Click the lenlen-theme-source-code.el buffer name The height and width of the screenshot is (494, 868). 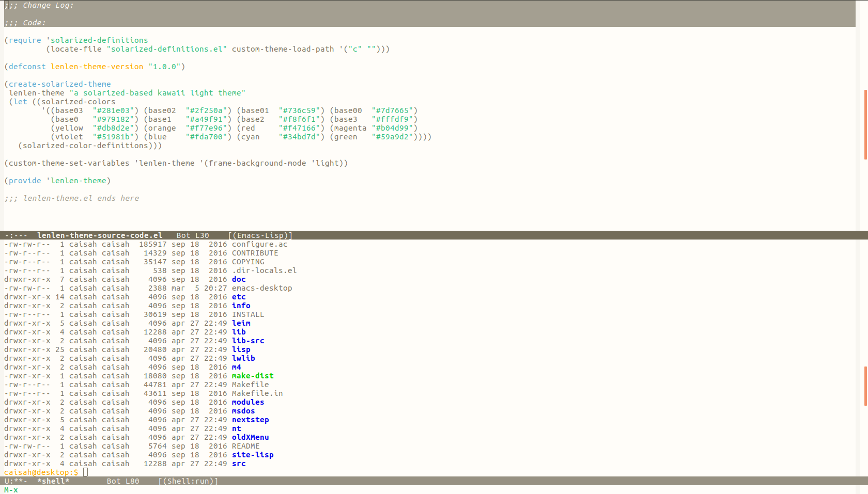[x=99, y=235]
